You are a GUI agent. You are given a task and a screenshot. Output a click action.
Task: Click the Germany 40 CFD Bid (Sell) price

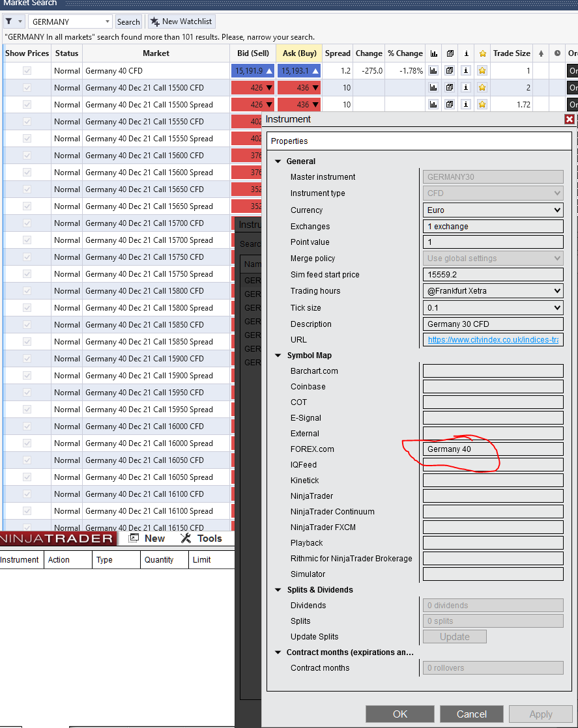tap(253, 70)
